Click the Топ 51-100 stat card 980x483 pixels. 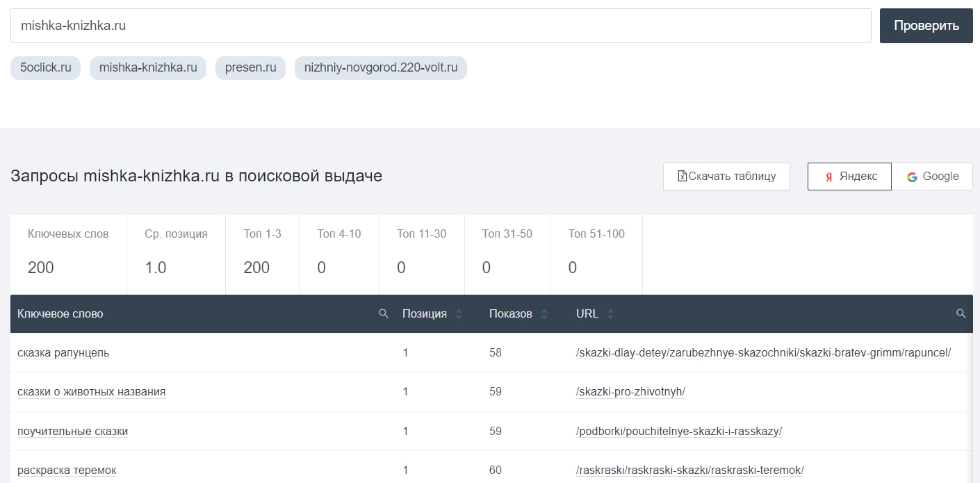coord(596,254)
